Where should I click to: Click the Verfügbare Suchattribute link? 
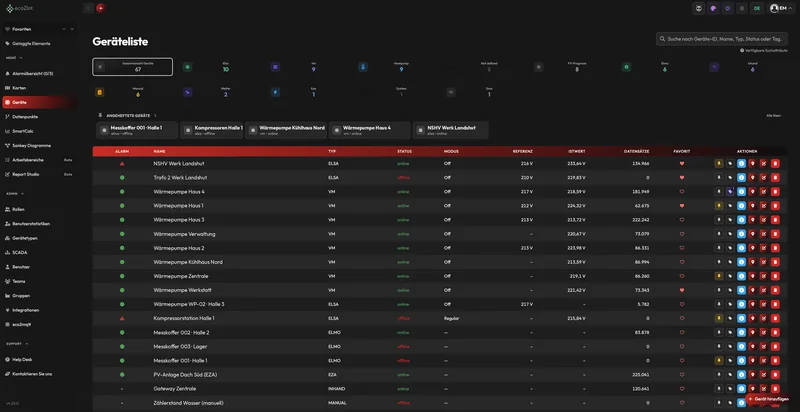tap(763, 50)
